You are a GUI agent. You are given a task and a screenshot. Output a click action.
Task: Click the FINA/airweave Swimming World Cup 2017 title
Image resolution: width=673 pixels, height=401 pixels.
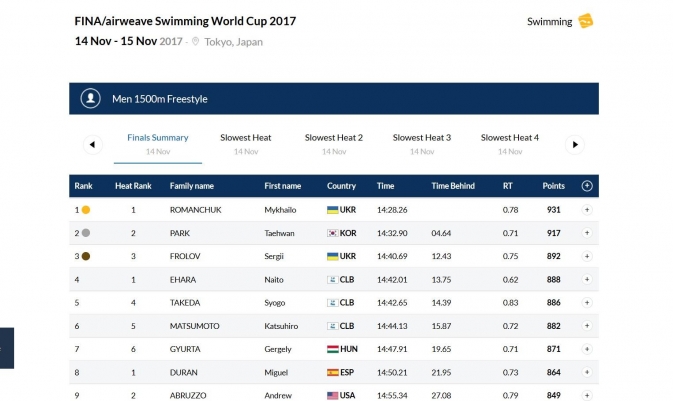pos(185,21)
